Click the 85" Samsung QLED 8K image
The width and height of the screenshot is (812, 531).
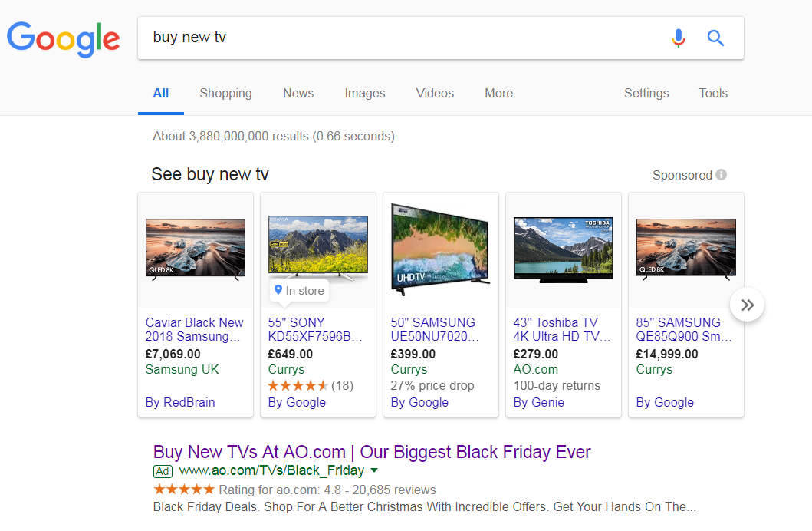[x=686, y=249]
